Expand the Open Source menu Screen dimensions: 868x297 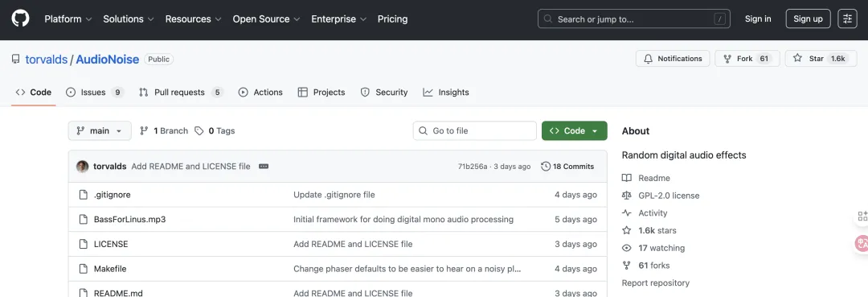point(266,19)
